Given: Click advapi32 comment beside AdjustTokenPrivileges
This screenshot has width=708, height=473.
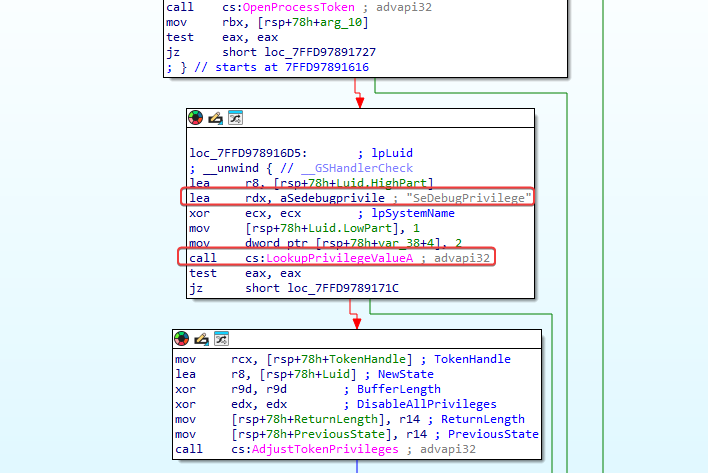Looking at the screenshot, I should pos(447,450).
